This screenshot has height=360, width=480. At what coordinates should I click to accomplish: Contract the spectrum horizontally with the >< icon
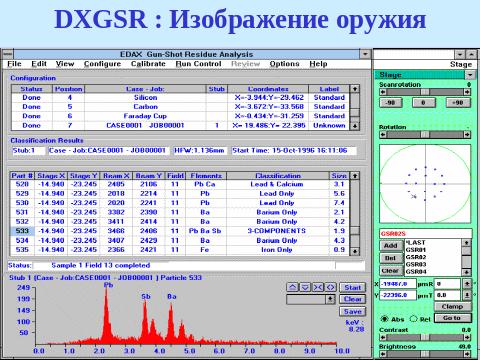coord(318,287)
